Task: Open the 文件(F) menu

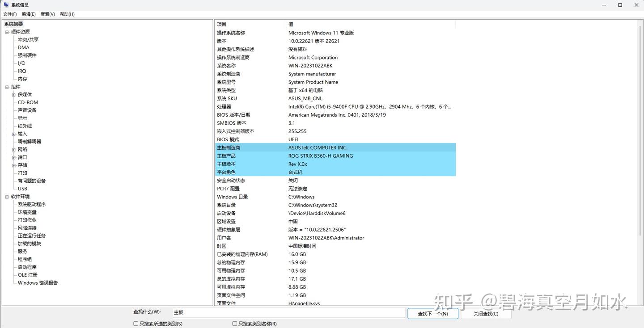Action: tap(10, 14)
